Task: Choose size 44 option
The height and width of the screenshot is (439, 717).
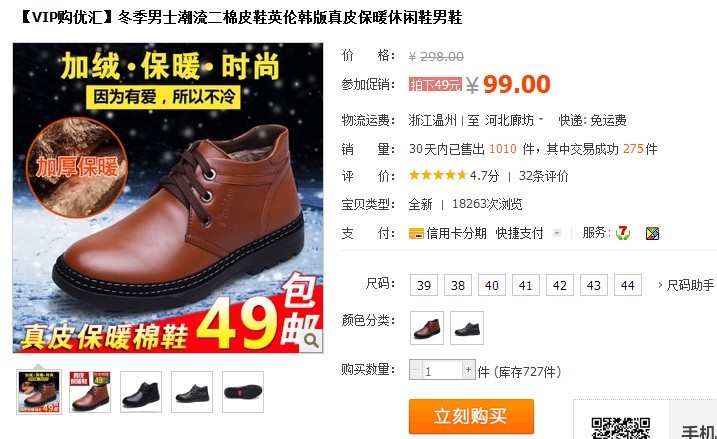Action: [627, 285]
